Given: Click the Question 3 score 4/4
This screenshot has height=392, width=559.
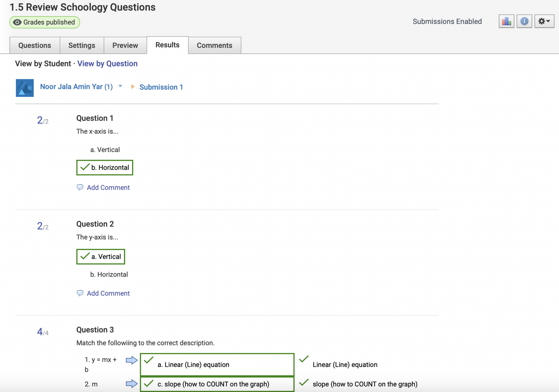Looking at the screenshot, I should tap(43, 332).
